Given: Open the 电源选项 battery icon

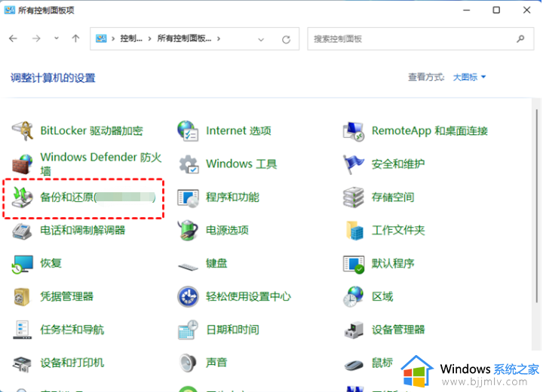Looking at the screenshot, I should click(188, 230).
